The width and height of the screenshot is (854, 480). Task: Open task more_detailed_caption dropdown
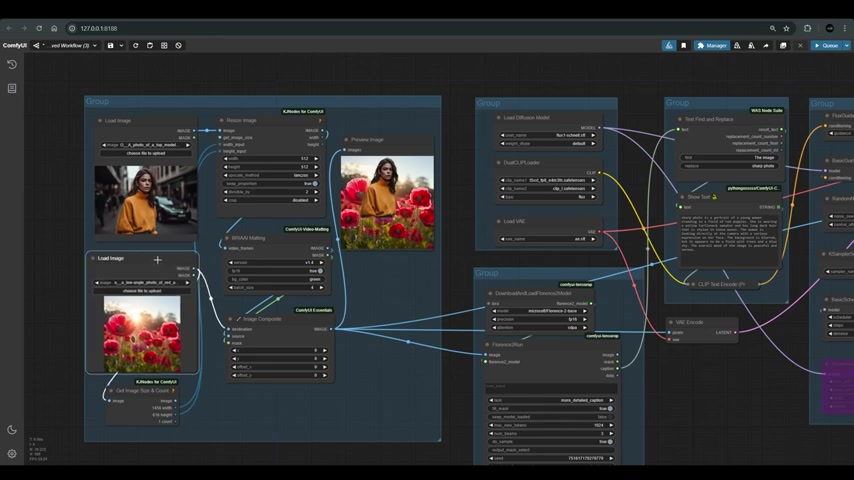click(x=551, y=400)
